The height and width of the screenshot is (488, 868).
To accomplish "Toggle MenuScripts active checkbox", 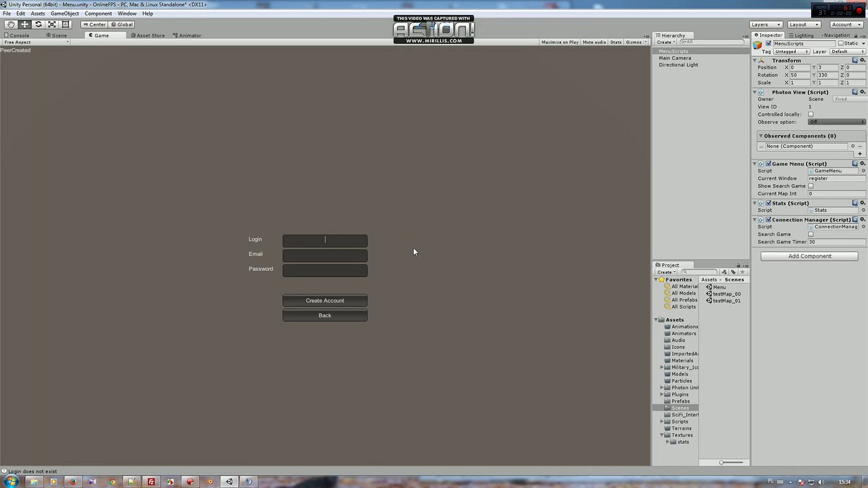I will pyautogui.click(x=768, y=43).
